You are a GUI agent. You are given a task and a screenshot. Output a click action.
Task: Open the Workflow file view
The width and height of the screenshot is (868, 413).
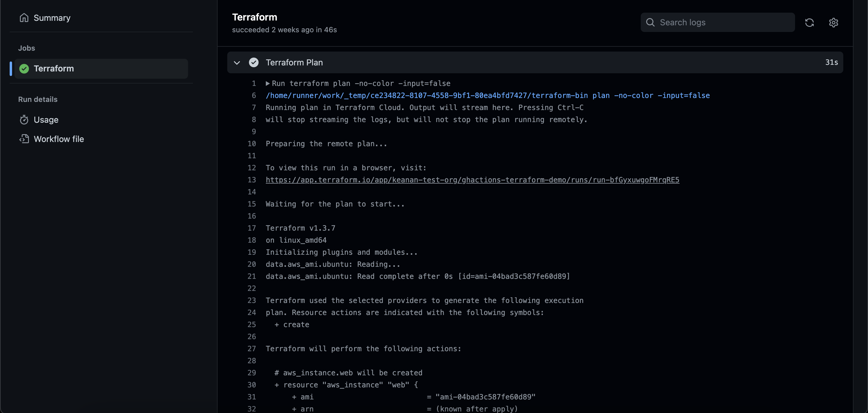pos(59,139)
